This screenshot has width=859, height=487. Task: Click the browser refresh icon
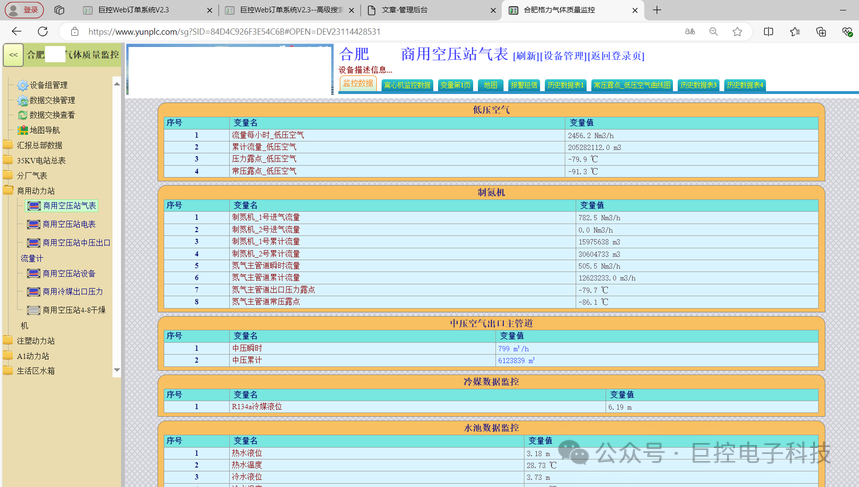pyautogui.click(x=43, y=32)
